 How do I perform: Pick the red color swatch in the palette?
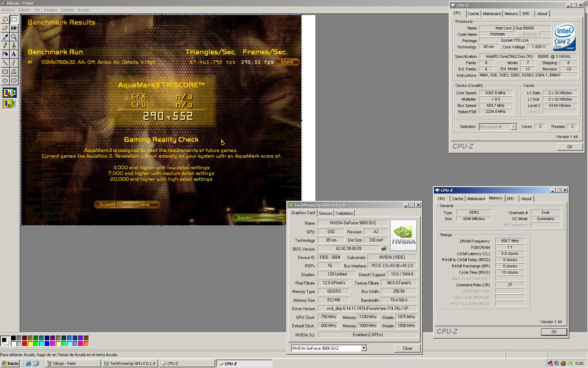click(x=24, y=343)
